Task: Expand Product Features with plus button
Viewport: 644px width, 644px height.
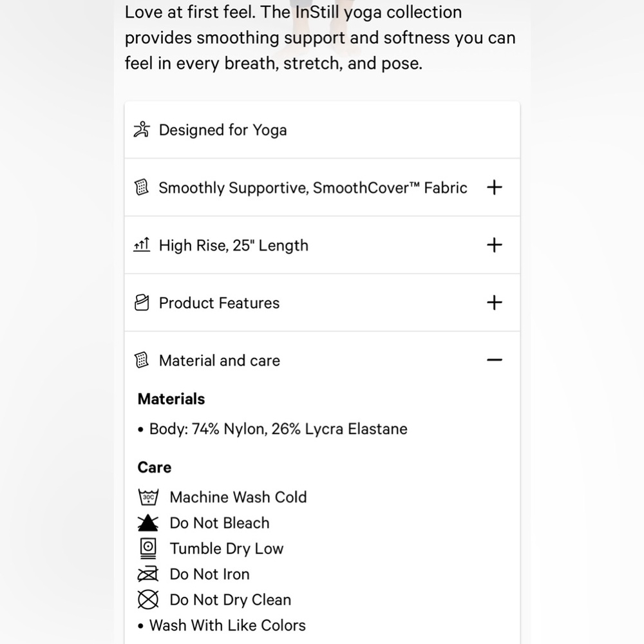Action: pyautogui.click(x=495, y=303)
